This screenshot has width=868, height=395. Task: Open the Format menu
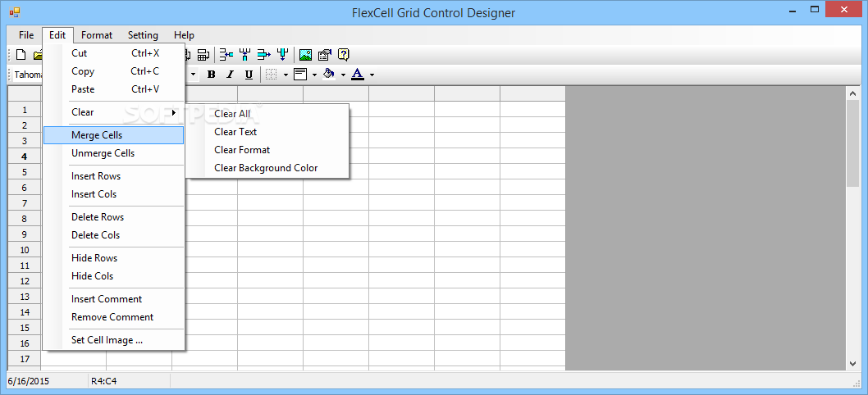point(97,35)
